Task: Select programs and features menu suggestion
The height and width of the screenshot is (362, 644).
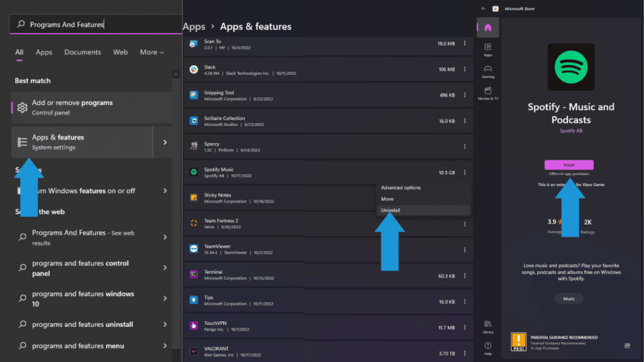Action: (x=92, y=346)
